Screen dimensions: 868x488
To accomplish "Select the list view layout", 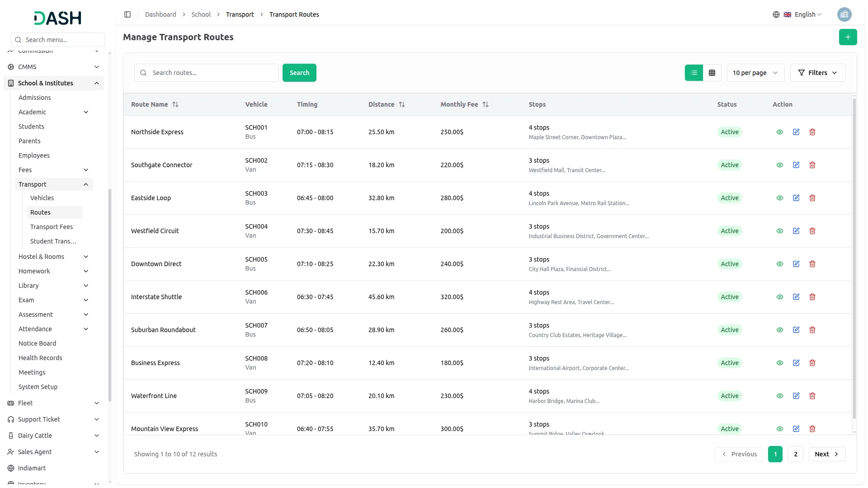I will [x=694, y=73].
